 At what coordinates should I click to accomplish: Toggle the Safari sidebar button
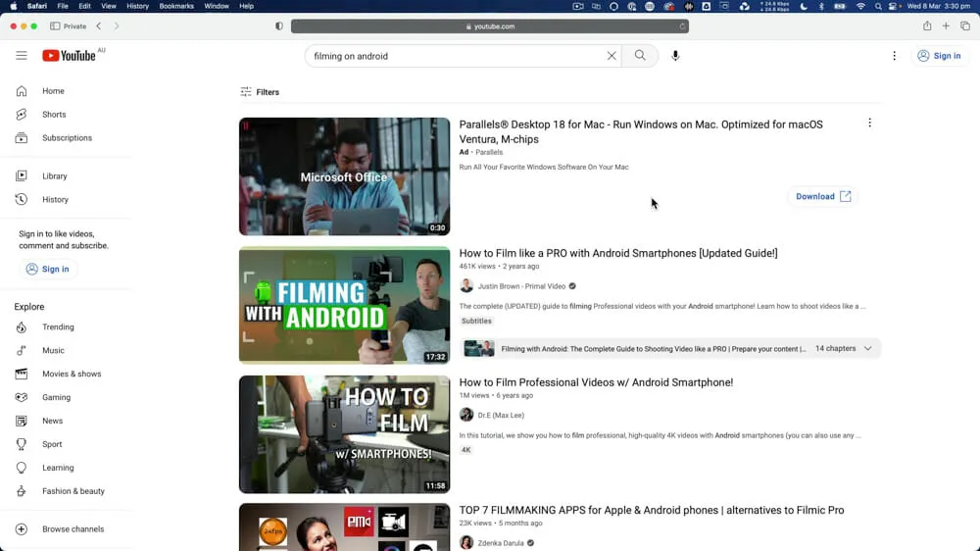(x=54, y=26)
